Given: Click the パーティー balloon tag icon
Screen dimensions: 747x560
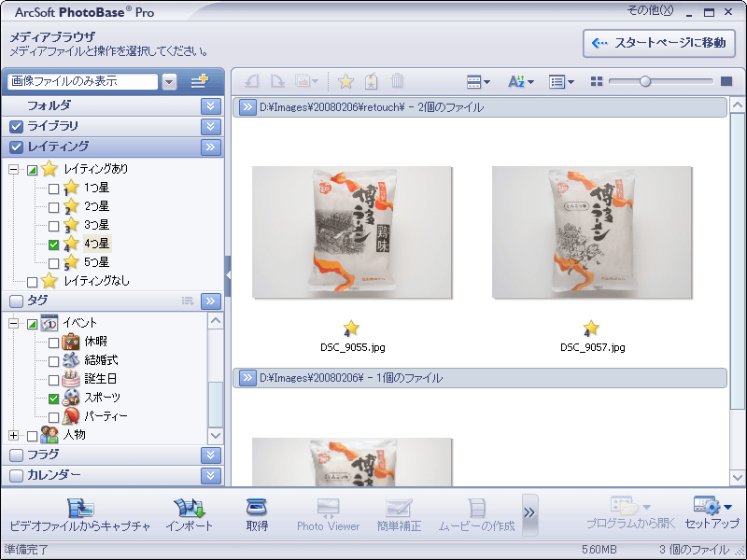Looking at the screenshot, I should pyautogui.click(x=71, y=415).
